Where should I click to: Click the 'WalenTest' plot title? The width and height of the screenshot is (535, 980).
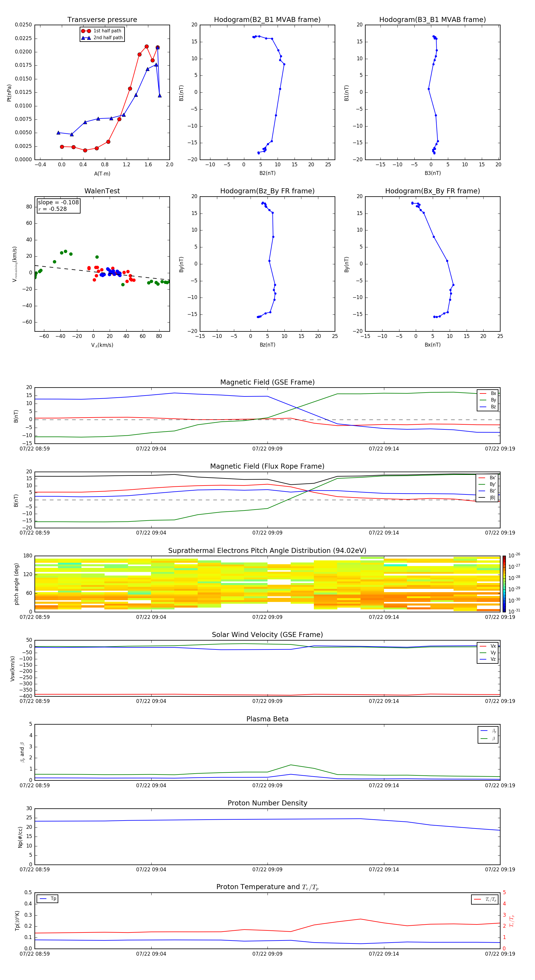102,191
